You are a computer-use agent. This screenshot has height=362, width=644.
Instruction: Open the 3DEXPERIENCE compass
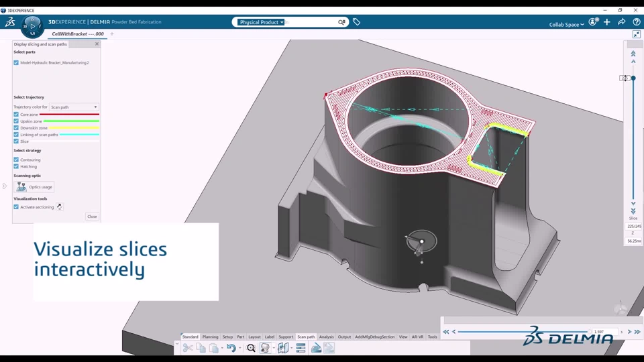click(32, 26)
